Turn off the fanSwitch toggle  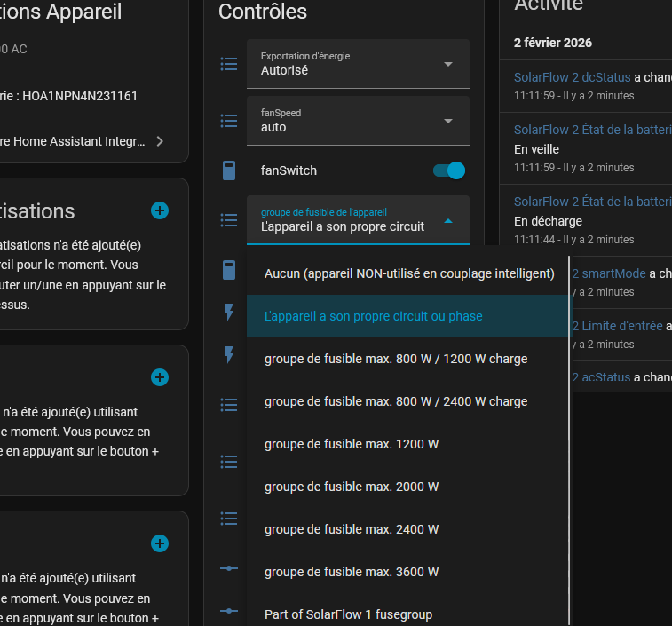(x=448, y=170)
